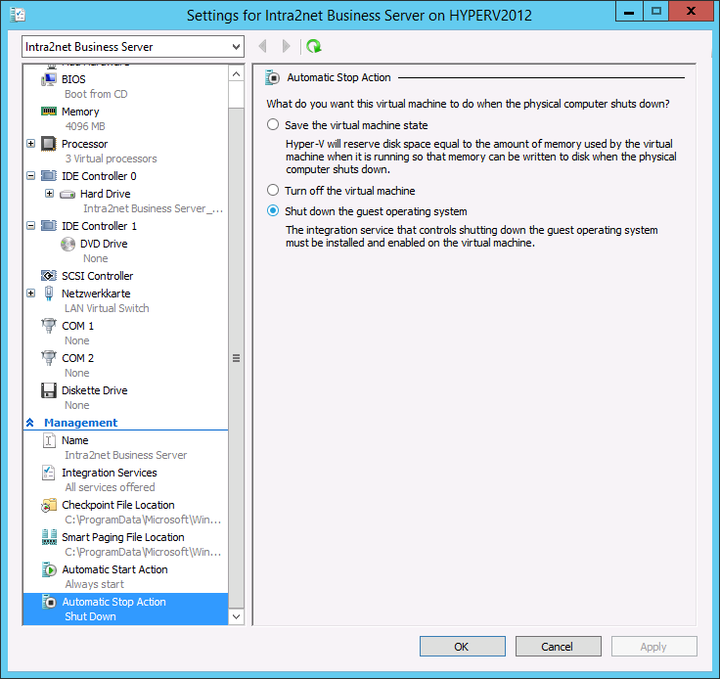This screenshot has width=720, height=679.
Task: Collapse the Management section
Action: click(30, 423)
